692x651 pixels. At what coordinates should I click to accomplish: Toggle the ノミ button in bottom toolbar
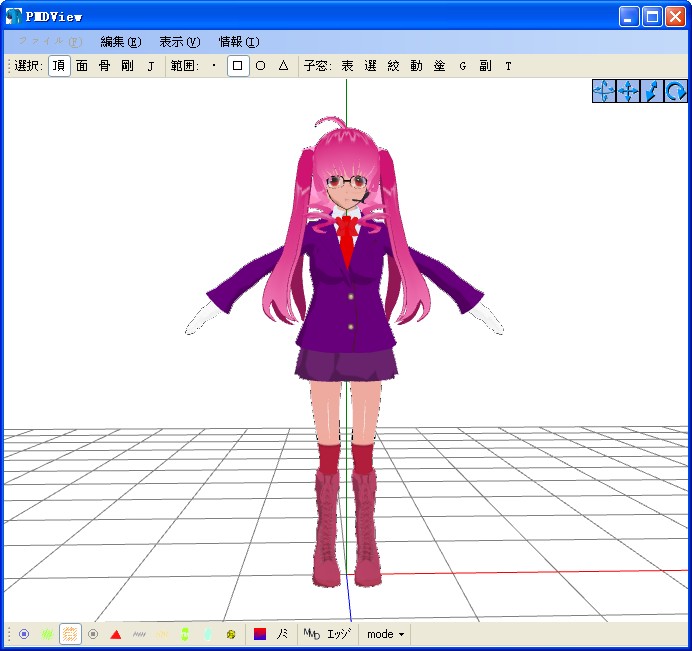(282, 634)
